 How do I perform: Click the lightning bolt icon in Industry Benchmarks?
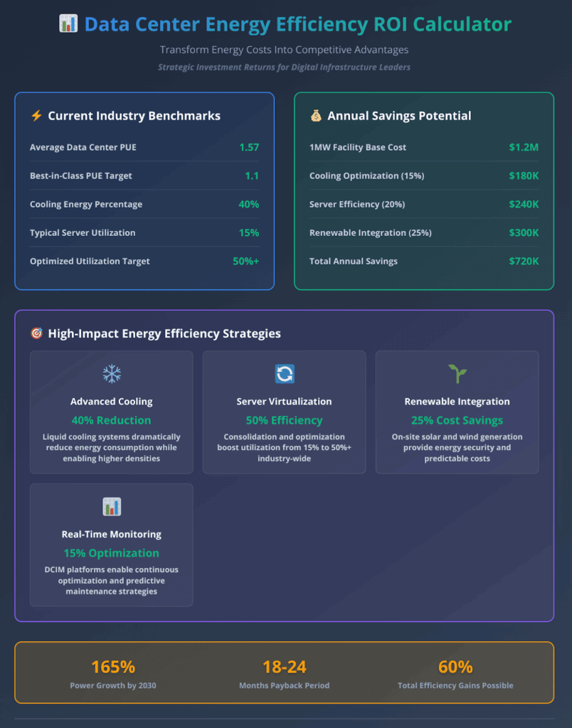[x=36, y=116]
